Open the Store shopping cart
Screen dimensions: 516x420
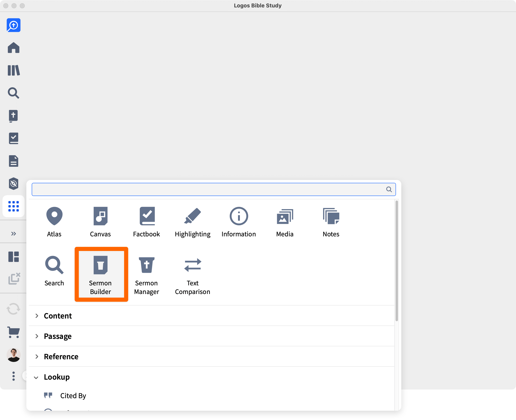pyautogui.click(x=14, y=332)
